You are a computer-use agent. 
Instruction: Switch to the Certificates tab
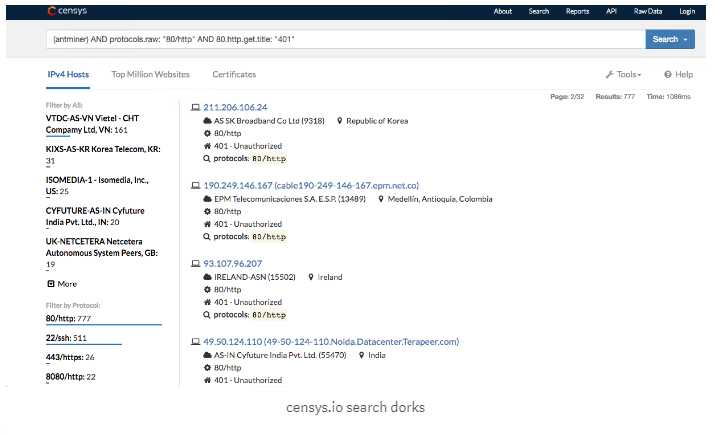[x=234, y=74]
